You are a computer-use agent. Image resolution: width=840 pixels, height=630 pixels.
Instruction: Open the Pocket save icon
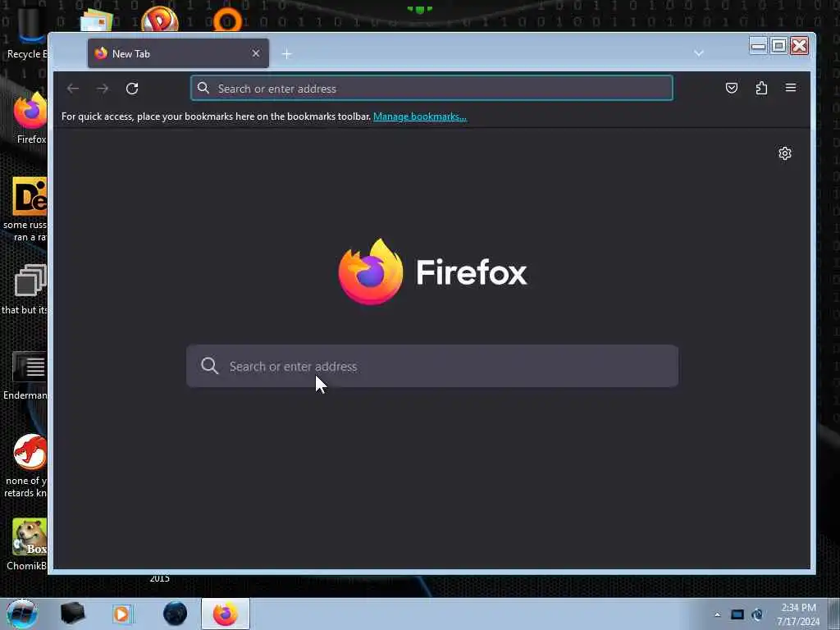click(731, 88)
